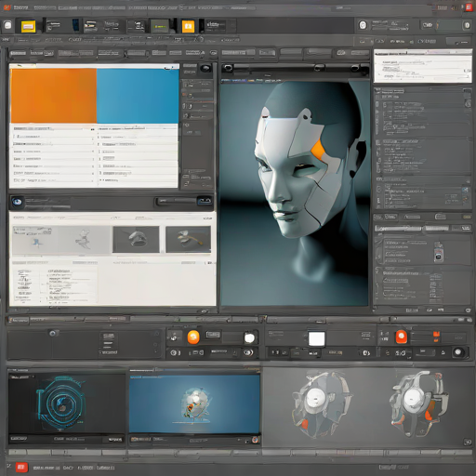Open the teal circular HUD thumbnail

pyautogui.click(x=67, y=404)
